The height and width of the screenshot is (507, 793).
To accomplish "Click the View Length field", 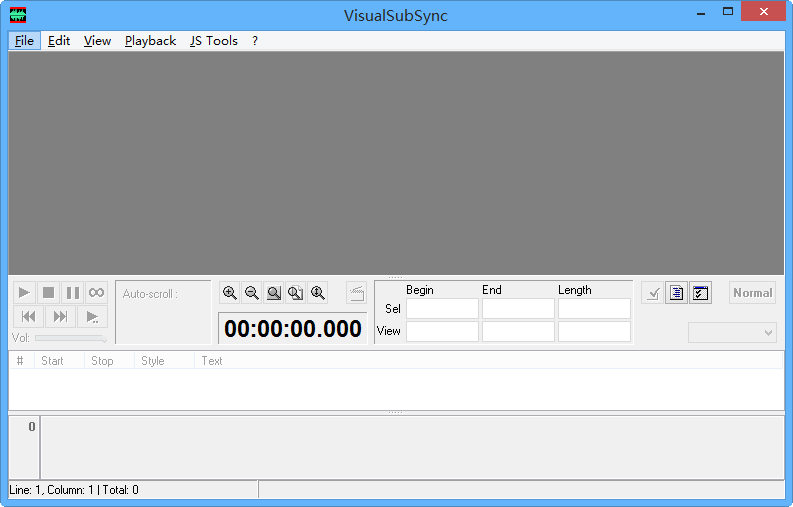I will [x=594, y=331].
